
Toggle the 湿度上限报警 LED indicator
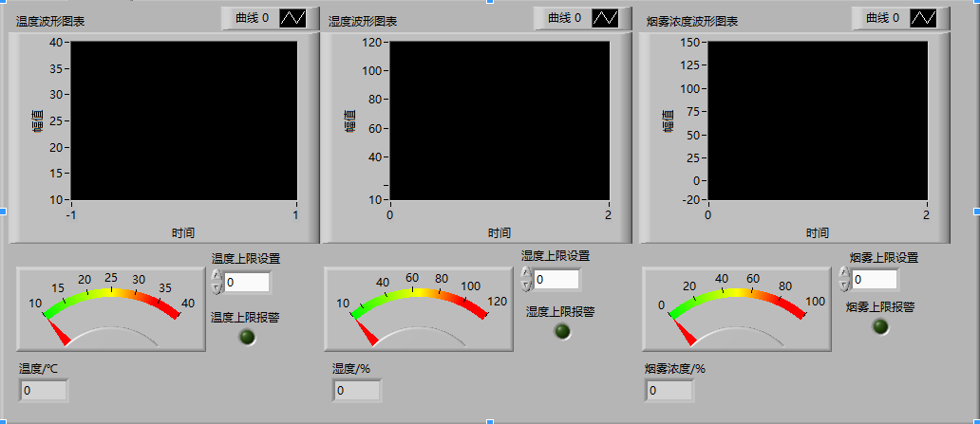pyautogui.click(x=562, y=331)
